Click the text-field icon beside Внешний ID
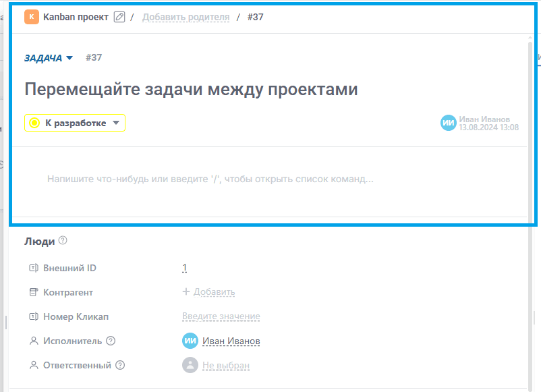The width and height of the screenshot is (541, 392). coord(34,268)
